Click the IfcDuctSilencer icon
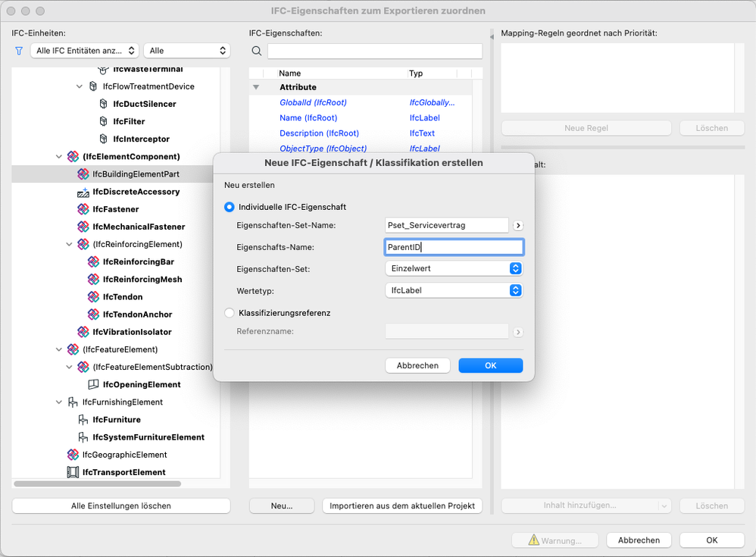The image size is (756, 557). pos(103,104)
